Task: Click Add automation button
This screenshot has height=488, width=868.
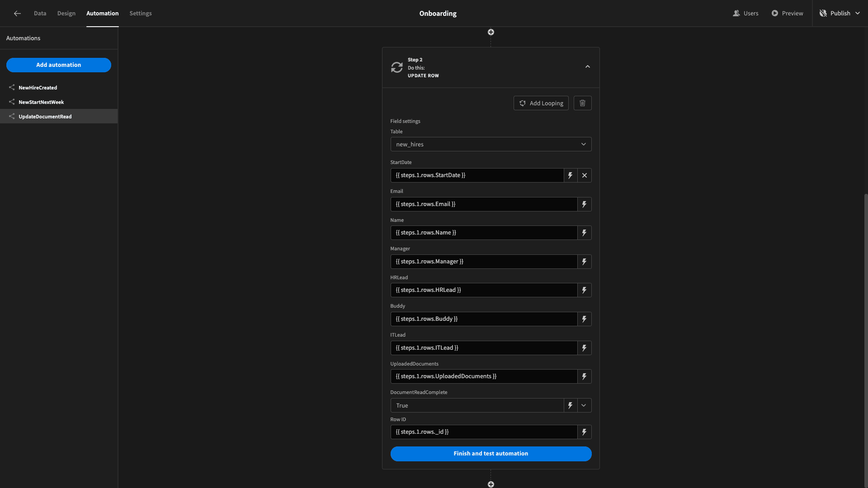Action: pyautogui.click(x=59, y=65)
